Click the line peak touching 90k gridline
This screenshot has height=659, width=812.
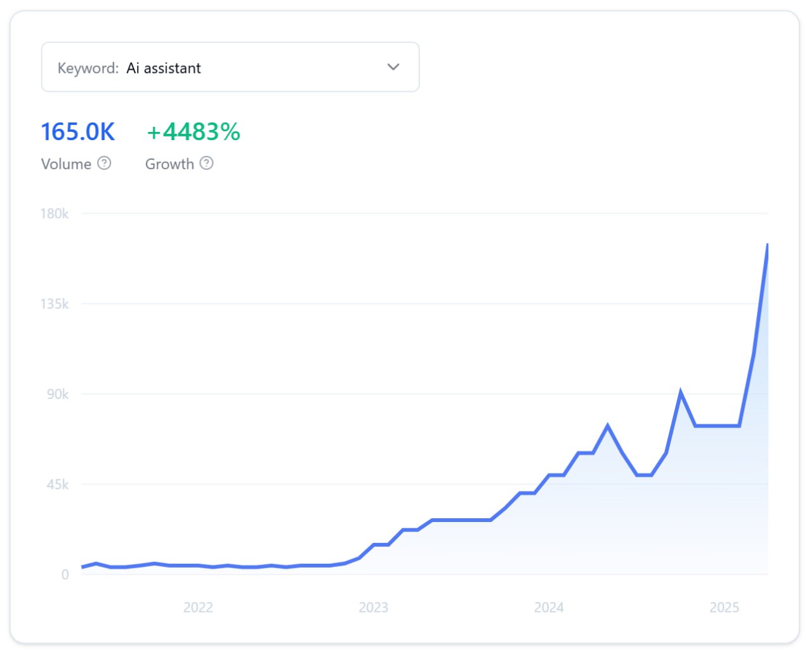[x=681, y=393]
